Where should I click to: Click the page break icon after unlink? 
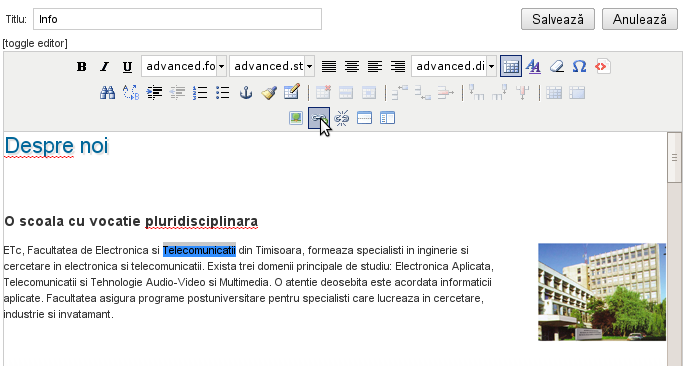tap(364, 118)
